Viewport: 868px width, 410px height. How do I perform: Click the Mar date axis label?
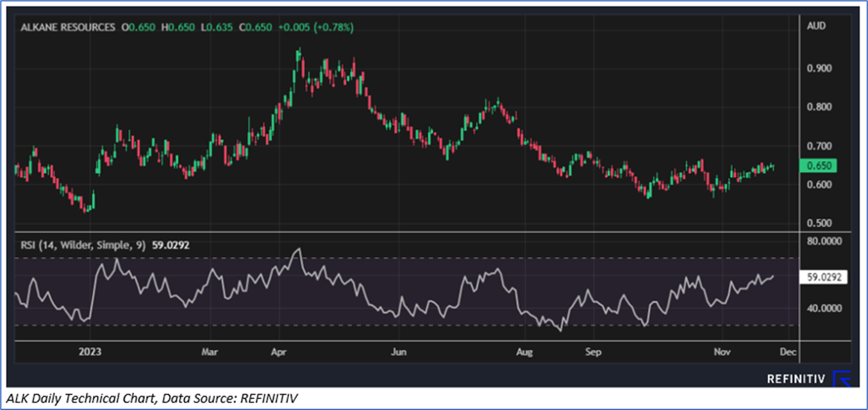pos(210,352)
